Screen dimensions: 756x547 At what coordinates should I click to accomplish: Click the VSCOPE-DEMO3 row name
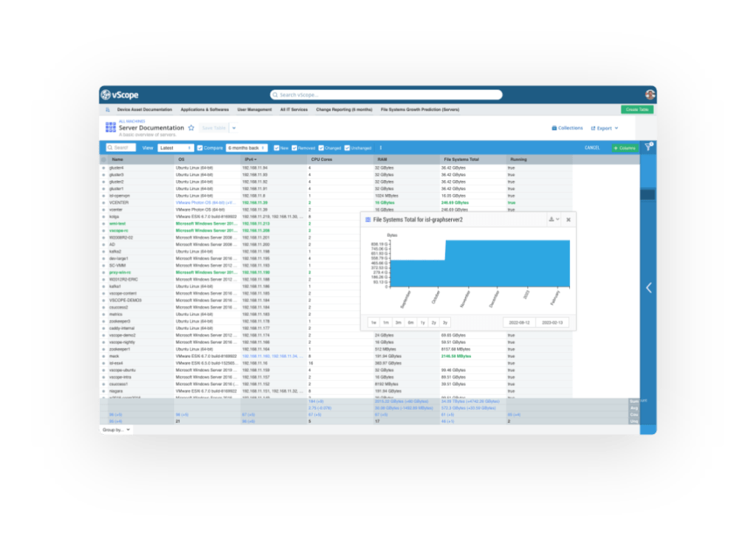coord(126,300)
